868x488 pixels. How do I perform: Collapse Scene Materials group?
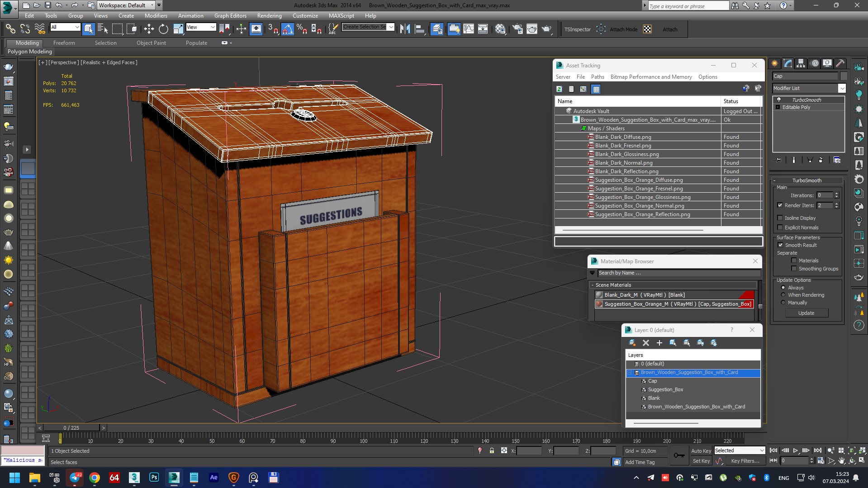pos(592,285)
